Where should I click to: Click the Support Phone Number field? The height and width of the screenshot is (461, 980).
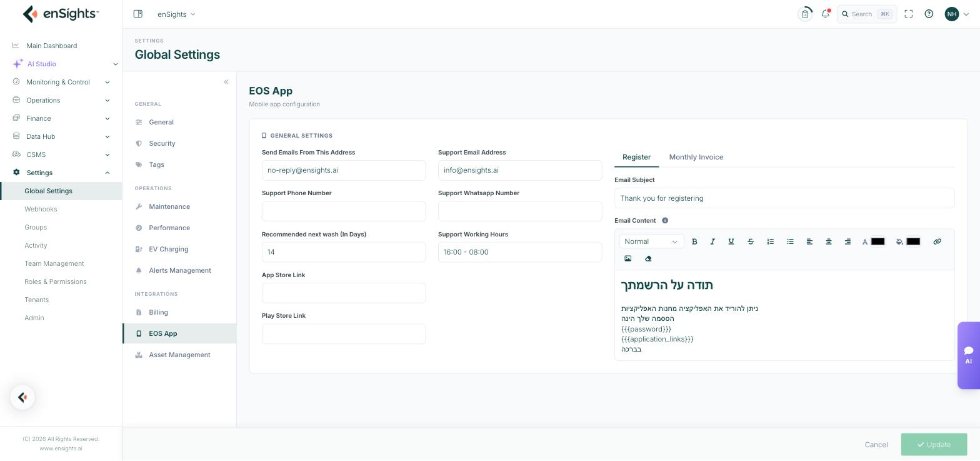coord(344,211)
